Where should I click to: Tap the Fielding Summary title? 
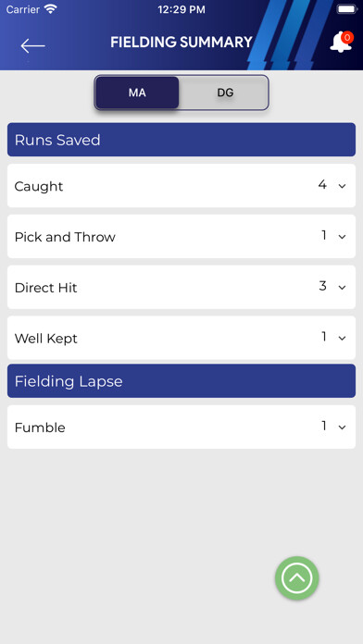point(181,43)
